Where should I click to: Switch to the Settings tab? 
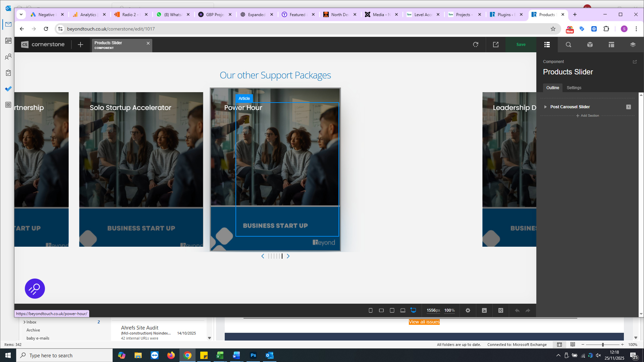(574, 88)
